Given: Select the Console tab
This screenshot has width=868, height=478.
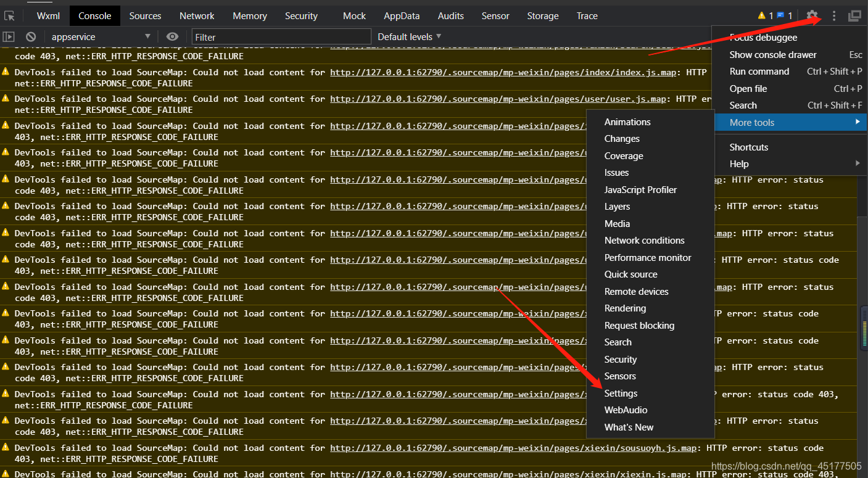Looking at the screenshot, I should 94,16.
